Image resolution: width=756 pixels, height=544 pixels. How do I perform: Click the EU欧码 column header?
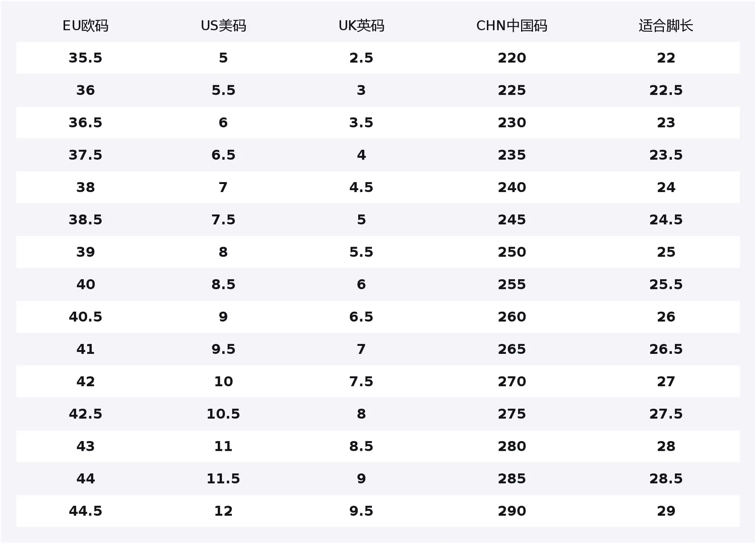[85, 26]
